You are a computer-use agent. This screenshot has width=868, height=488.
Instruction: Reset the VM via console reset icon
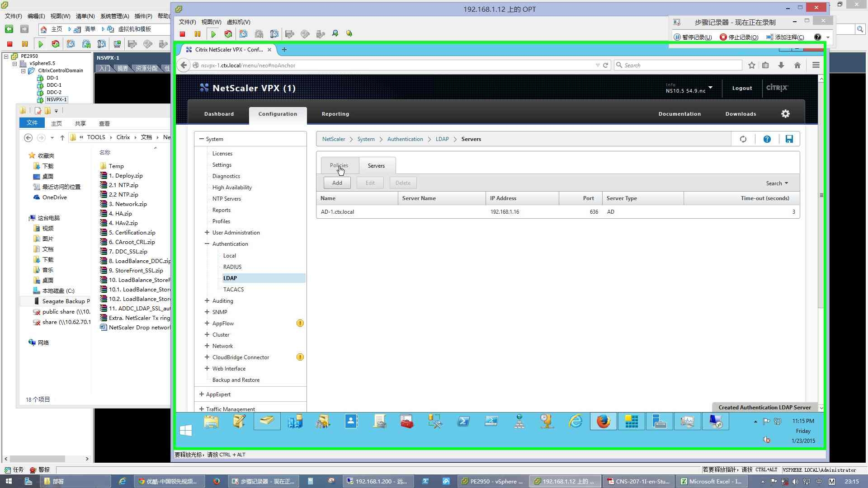[228, 34]
